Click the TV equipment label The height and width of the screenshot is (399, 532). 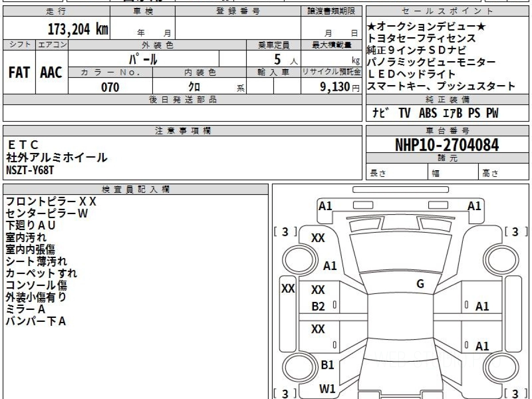tap(404, 113)
